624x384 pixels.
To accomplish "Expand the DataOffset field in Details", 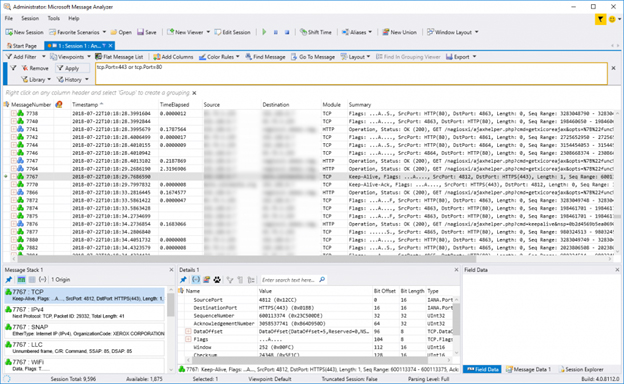I will click(x=188, y=331).
